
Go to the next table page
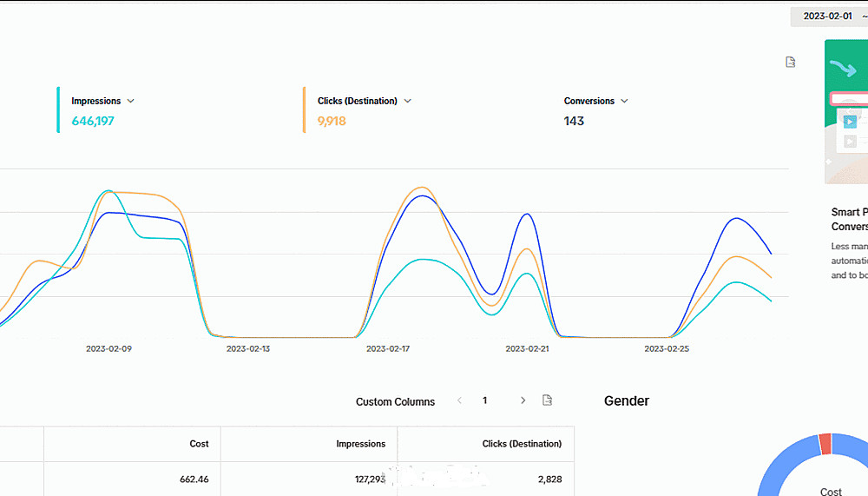[x=523, y=400]
